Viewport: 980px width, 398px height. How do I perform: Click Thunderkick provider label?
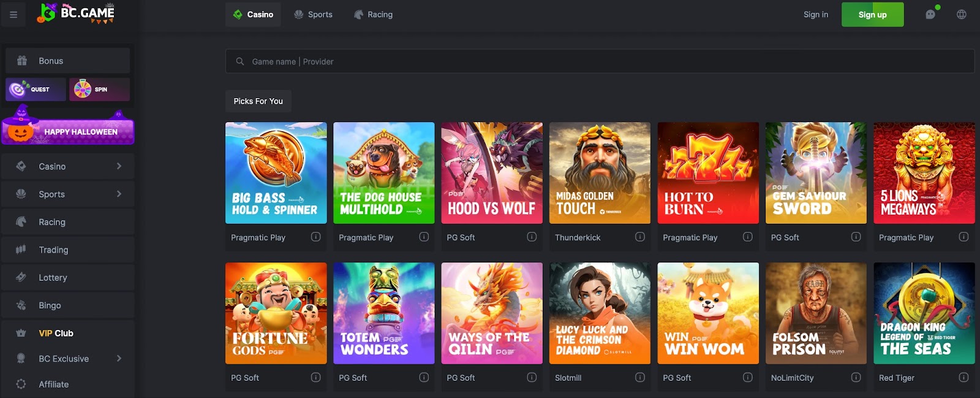pos(578,237)
